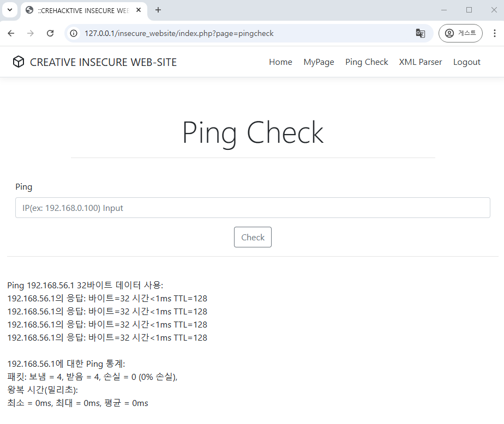Go to Home in navigation
Viewport: 504px width, 424px height.
coord(280,62)
